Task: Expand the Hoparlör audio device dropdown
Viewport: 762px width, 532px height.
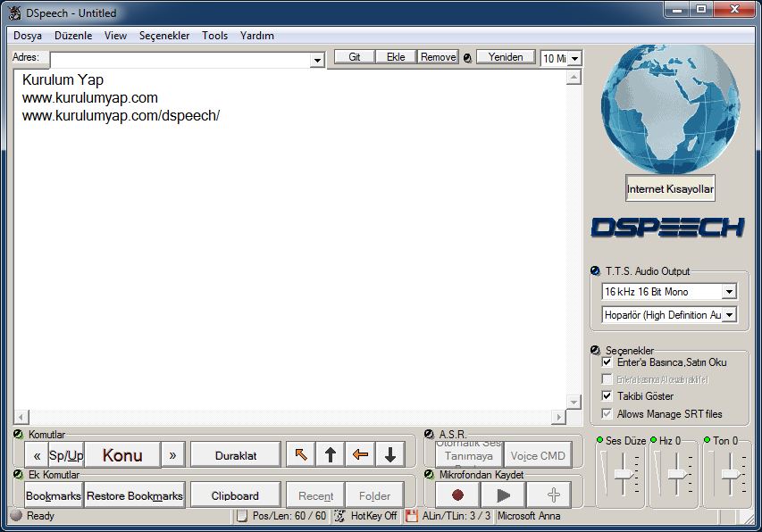Action: point(729,315)
